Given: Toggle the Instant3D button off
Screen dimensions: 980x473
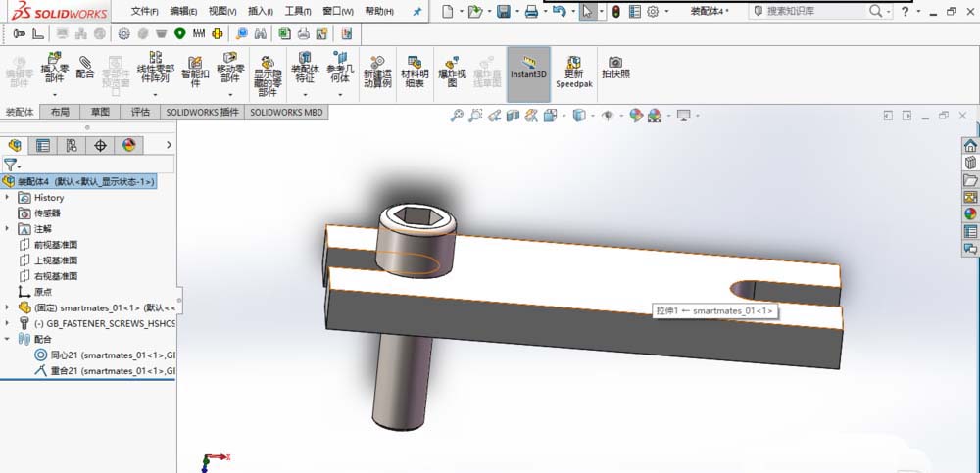Looking at the screenshot, I should point(528,71).
